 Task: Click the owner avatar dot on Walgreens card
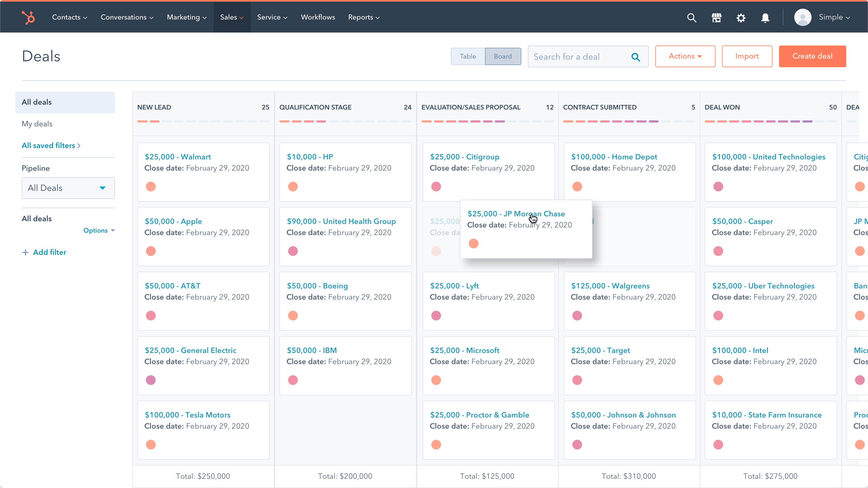(x=577, y=316)
